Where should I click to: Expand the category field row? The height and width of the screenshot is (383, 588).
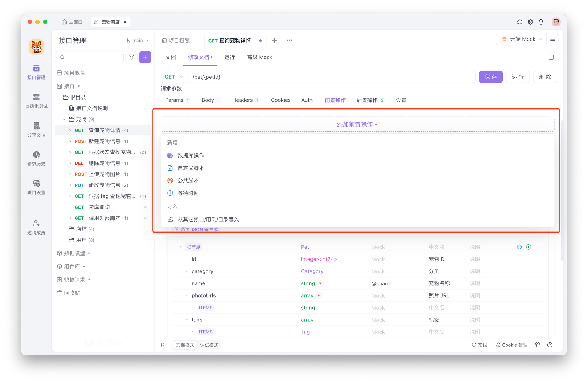point(187,271)
